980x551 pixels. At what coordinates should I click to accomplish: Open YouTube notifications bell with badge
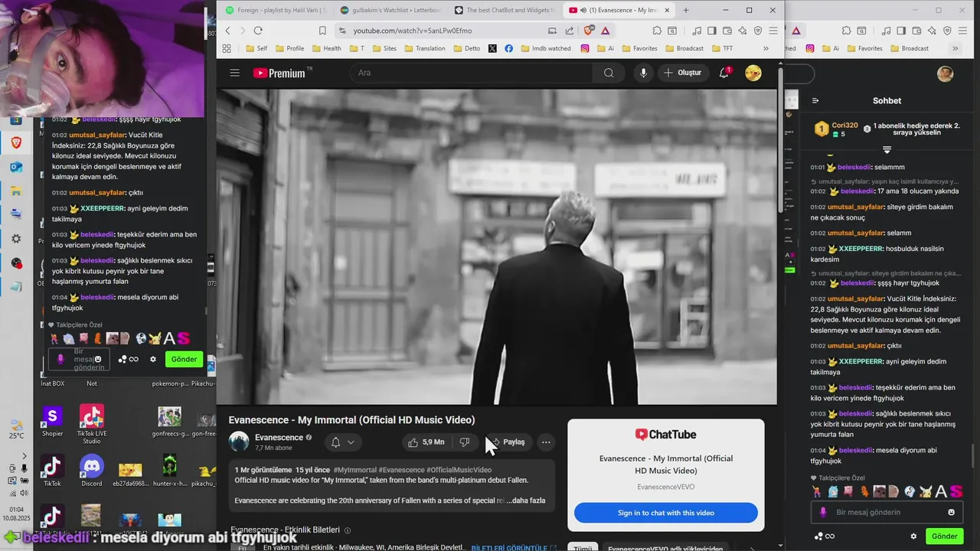point(724,73)
